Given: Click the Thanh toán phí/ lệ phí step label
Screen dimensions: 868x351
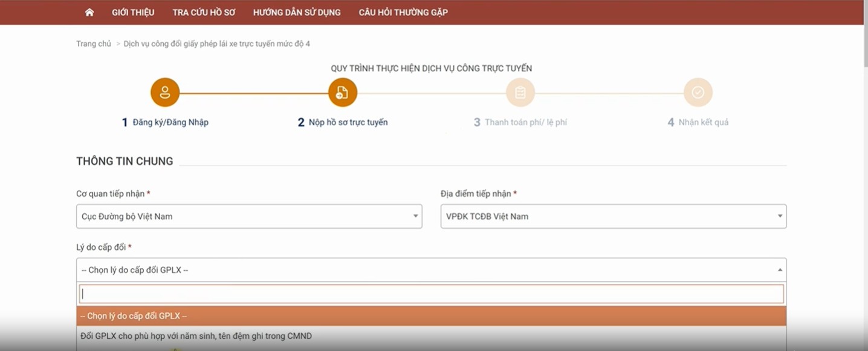Looking at the screenshot, I should pyautogui.click(x=525, y=122).
